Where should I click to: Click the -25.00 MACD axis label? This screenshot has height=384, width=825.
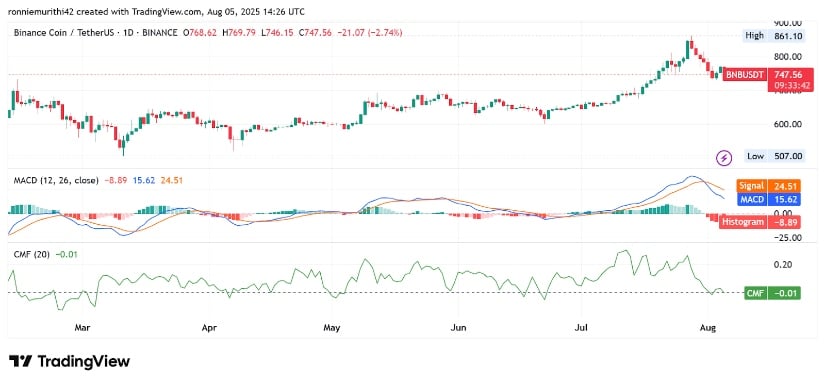click(x=788, y=237)
